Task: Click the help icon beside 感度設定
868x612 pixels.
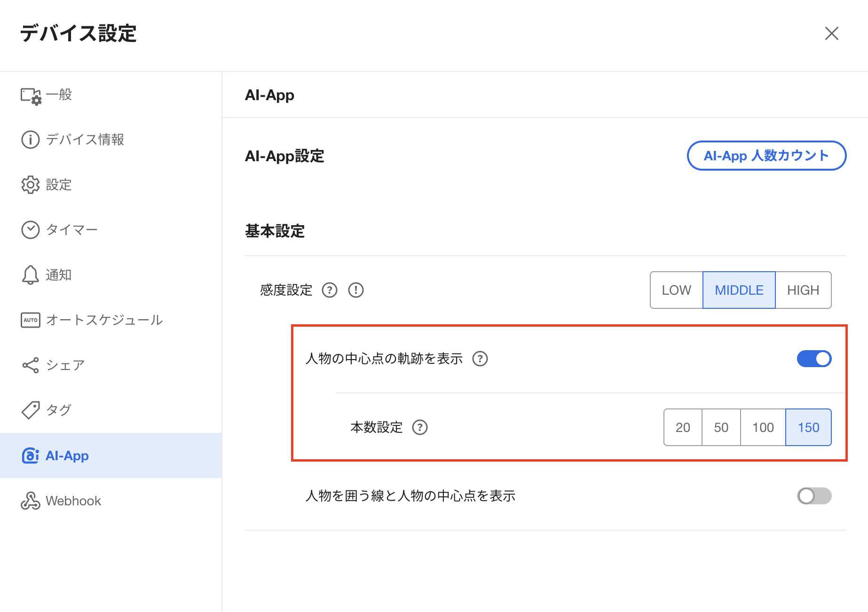Action: coord(330,290)
